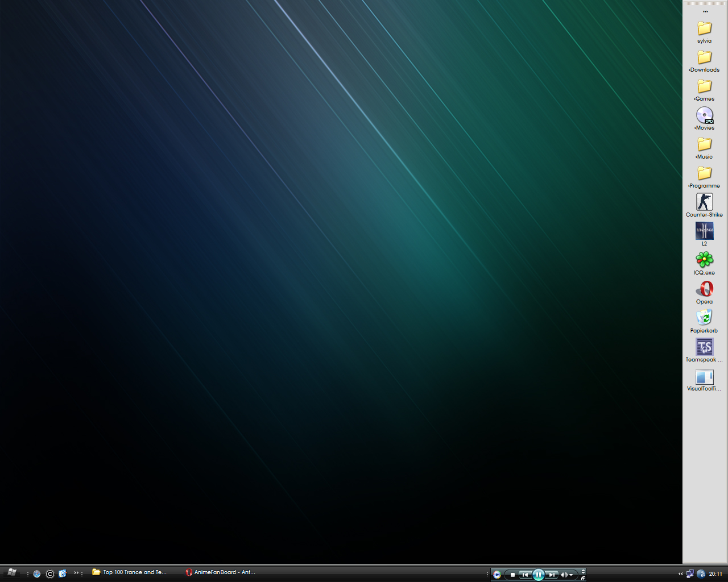
Task: Open the Windows Start menu
Action: [11, 573]
